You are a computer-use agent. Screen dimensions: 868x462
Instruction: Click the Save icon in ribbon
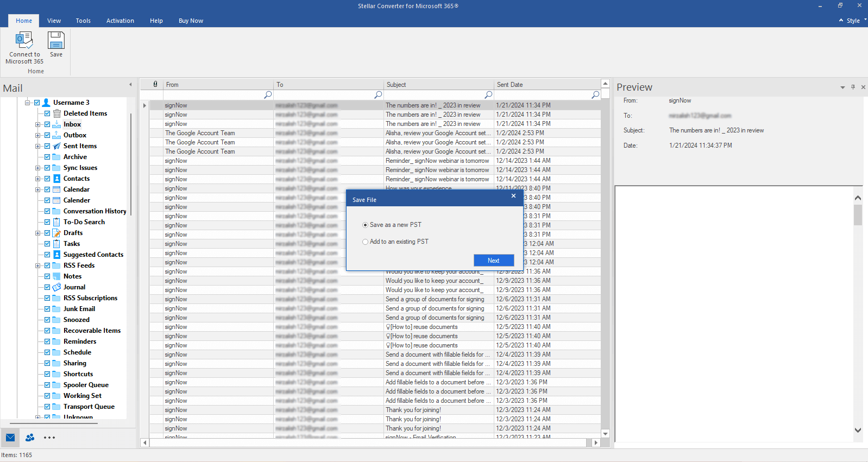pyautogui.click(x=56, y=41)
